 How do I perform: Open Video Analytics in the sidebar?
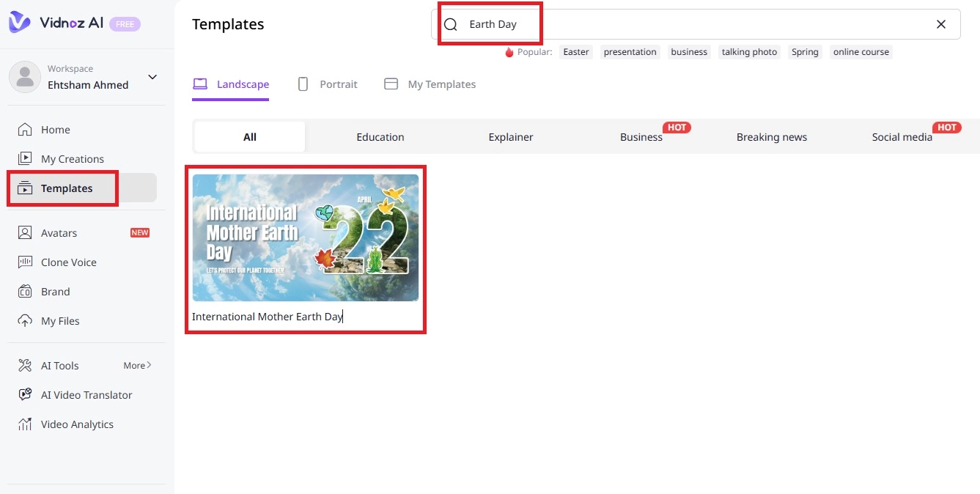[x=25, y=424]
